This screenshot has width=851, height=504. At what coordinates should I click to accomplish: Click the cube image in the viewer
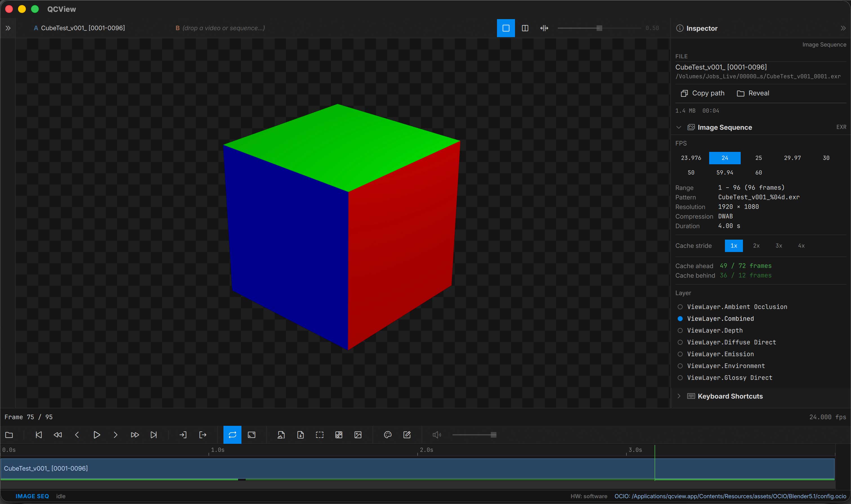tap(342, 227)
